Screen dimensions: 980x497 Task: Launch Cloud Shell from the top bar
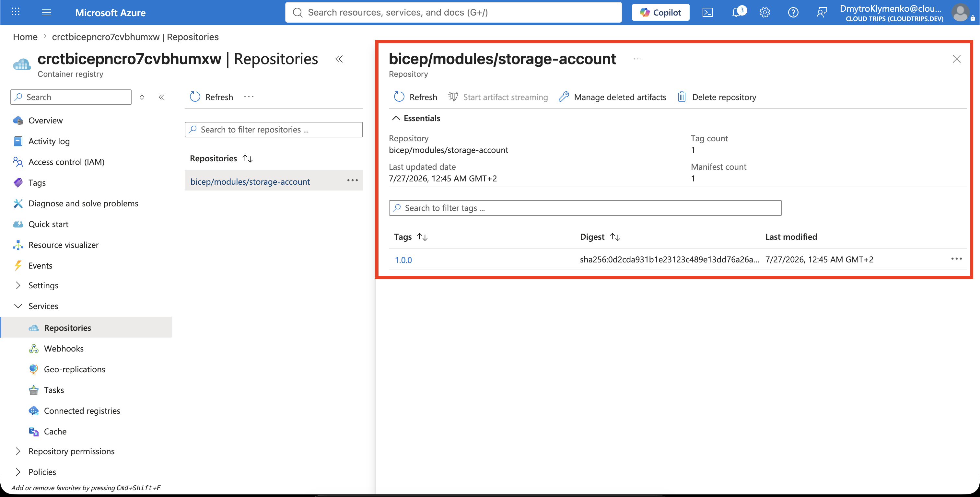click(x=707, y=13)
